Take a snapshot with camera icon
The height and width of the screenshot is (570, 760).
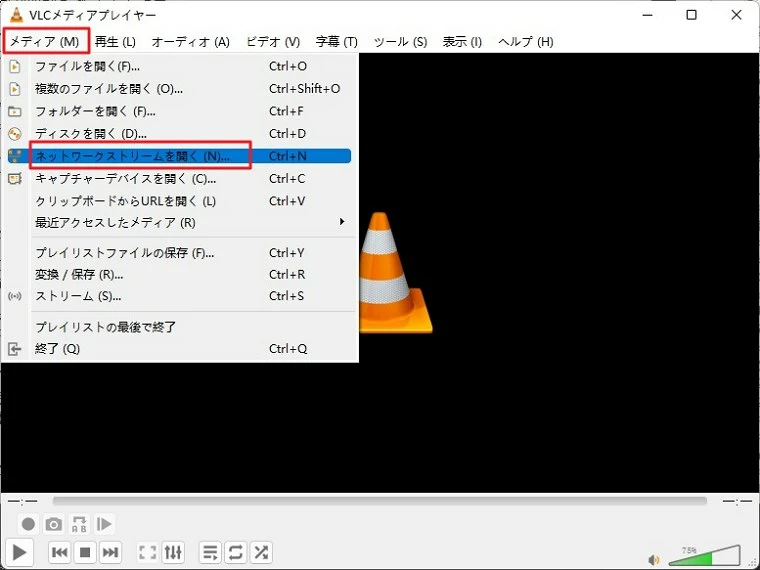[x=53, y=524]
